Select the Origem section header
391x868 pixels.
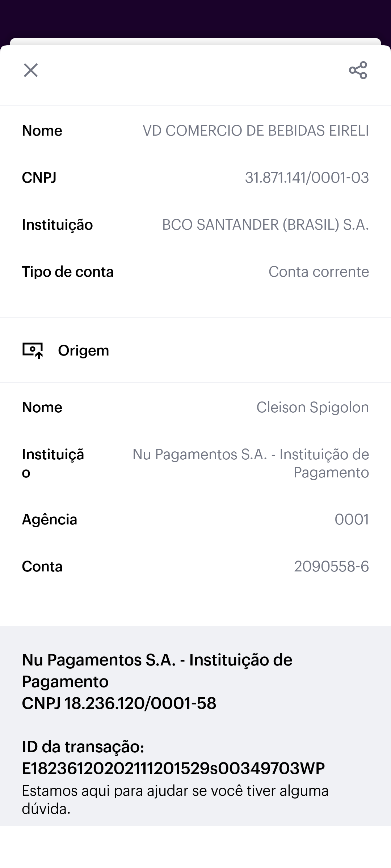coord(83,350)
